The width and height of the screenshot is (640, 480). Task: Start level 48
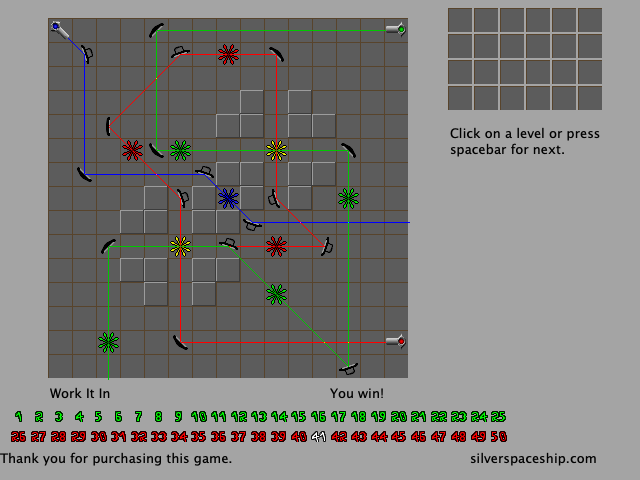coord(459,437)
